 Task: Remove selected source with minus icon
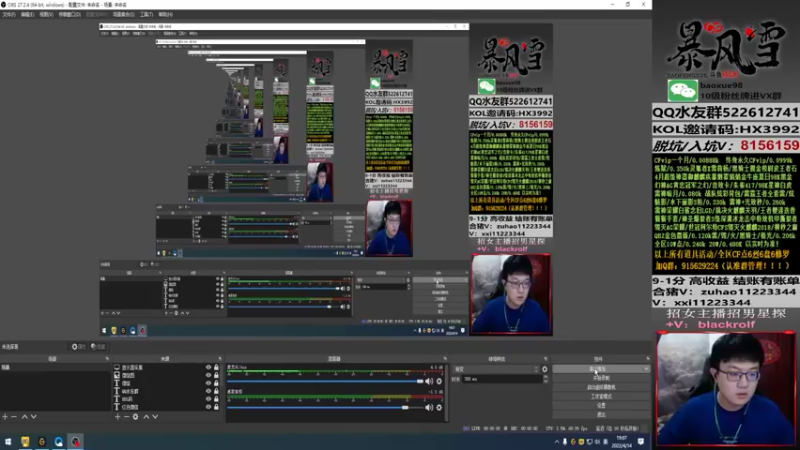click(x=127, y=417)
